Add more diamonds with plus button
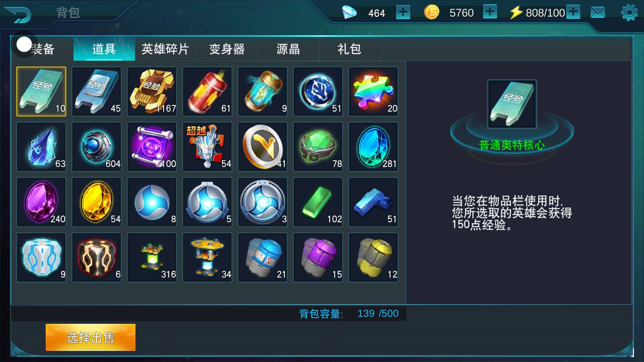 pos(403,12)
